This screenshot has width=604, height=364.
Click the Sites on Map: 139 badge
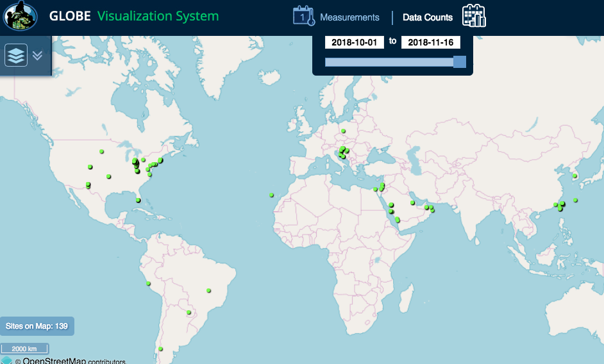37,326
